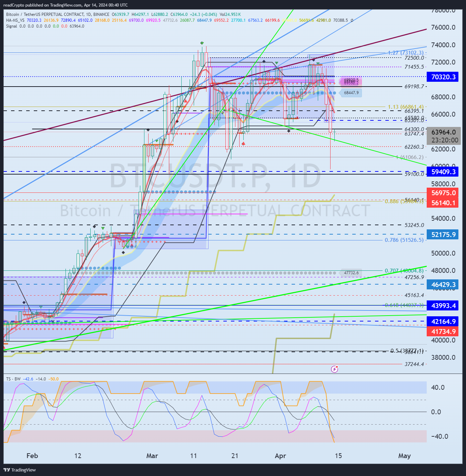Select the Apr date on the time axis
Screen dimensions: 466x476
point(281,456)
